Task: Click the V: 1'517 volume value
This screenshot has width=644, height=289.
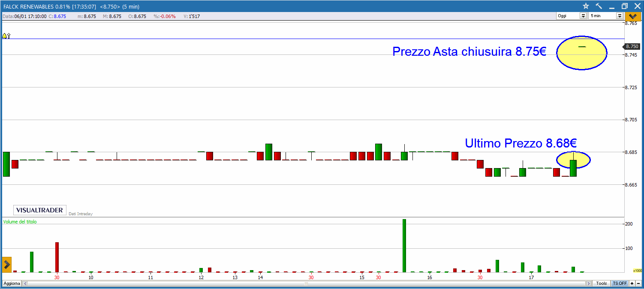Action: [x=191, y=16]
